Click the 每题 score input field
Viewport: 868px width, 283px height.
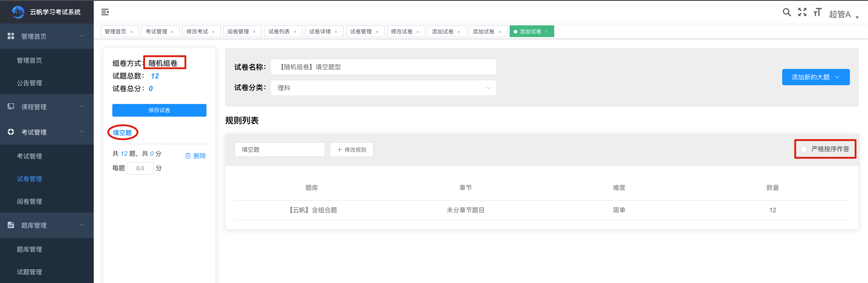(x=140, y=168)
